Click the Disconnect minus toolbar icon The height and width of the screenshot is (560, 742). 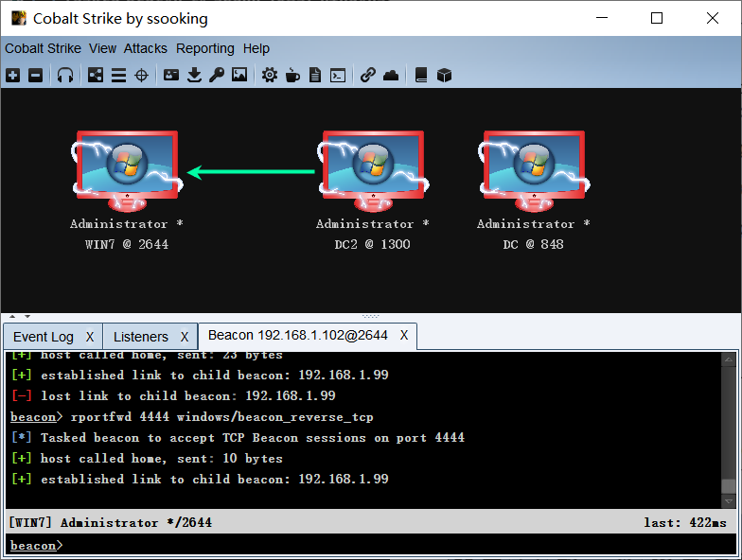(x=36, y=75)
